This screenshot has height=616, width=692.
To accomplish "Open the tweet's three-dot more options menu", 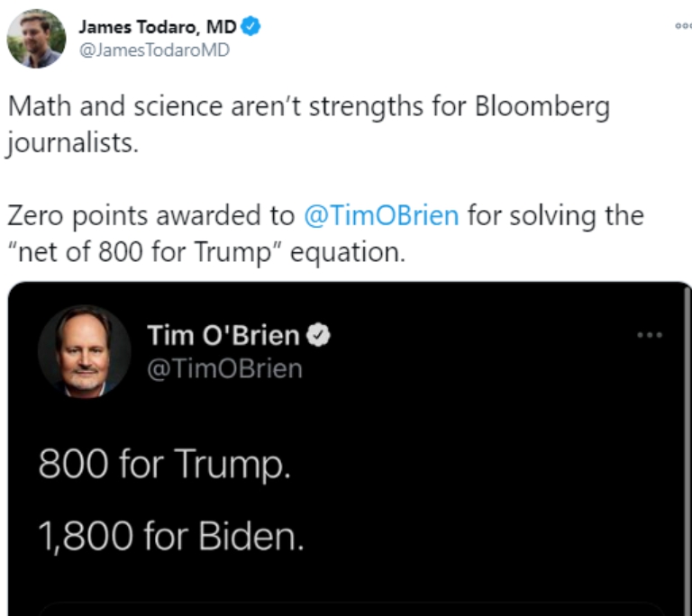I will [684, 26].
